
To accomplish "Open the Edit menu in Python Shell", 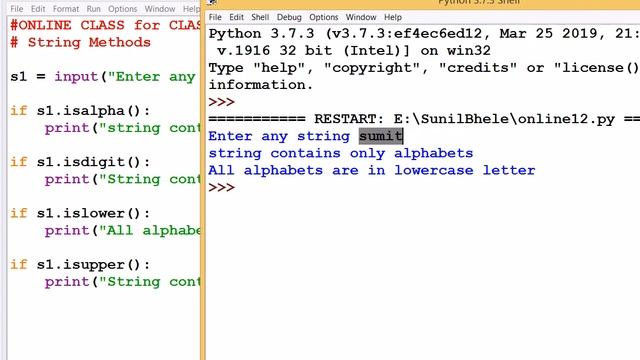I will point(236,17).
